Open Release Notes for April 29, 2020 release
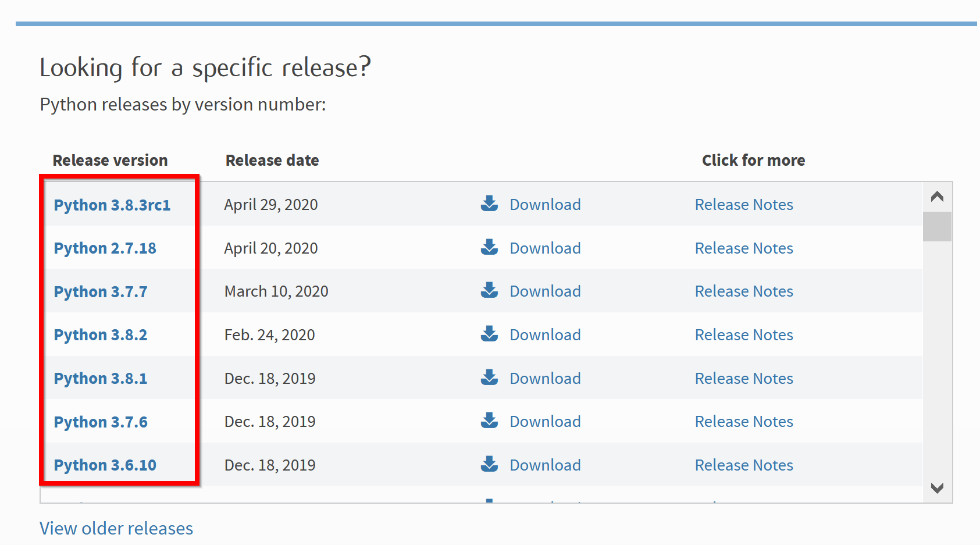Viewport: 980px width, 545px height. pos(744,204)
